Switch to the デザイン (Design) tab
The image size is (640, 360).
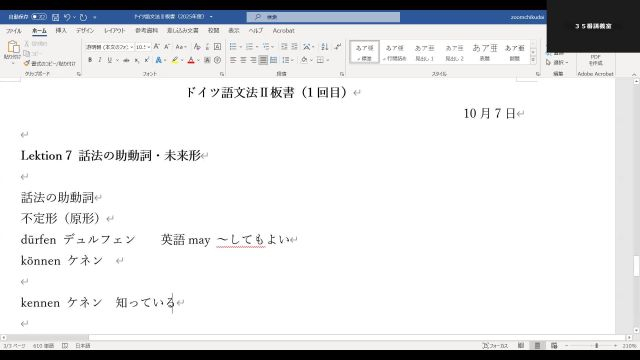tap(84, 31)
